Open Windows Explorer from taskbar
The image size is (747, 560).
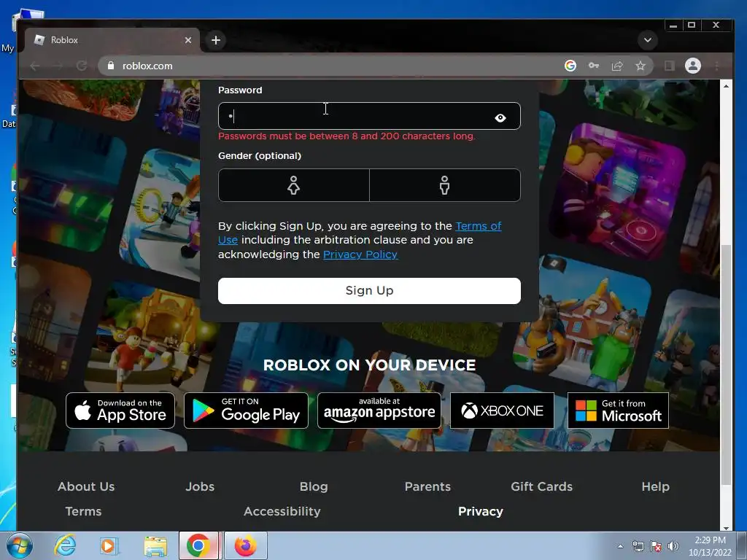[155, 545]
